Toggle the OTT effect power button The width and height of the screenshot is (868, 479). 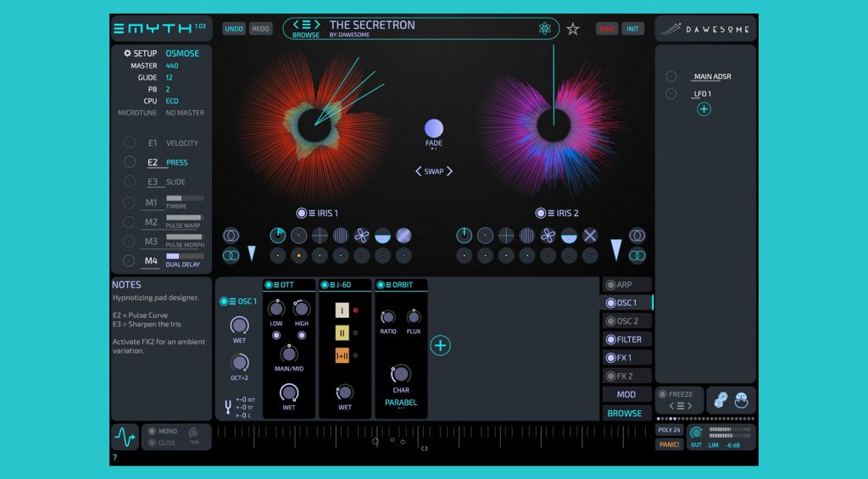[x=270, y=285]
